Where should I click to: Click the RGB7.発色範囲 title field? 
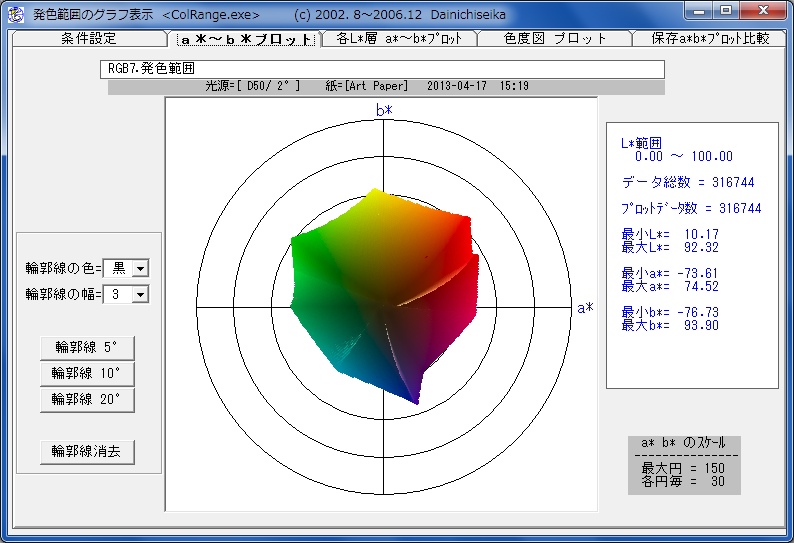pyautogui.click(x=382, y=69)
